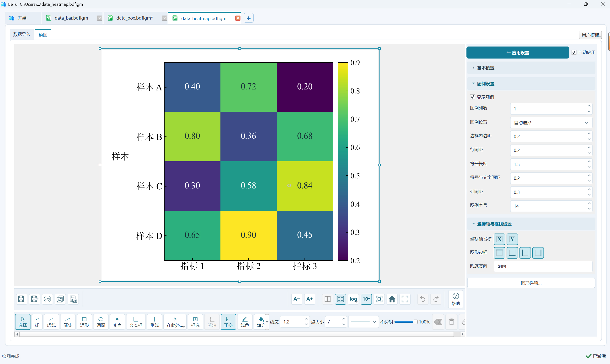Open the 线色 line color tool

pyautogui.click(x=245, y=322)
